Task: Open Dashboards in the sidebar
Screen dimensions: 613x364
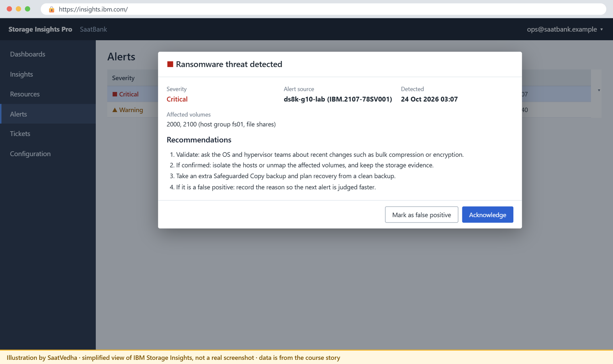Action: pos(48,54)
